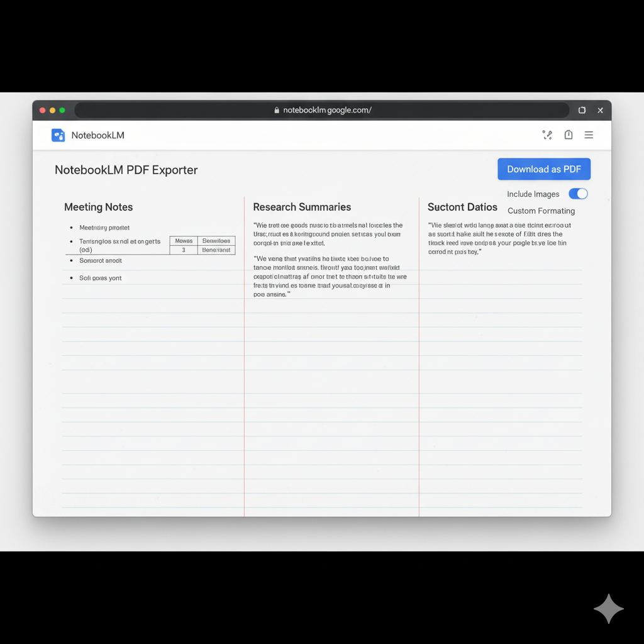Open the hamburger menu in the top right
This screenshot has width=644, height=644.
[589, 135]
